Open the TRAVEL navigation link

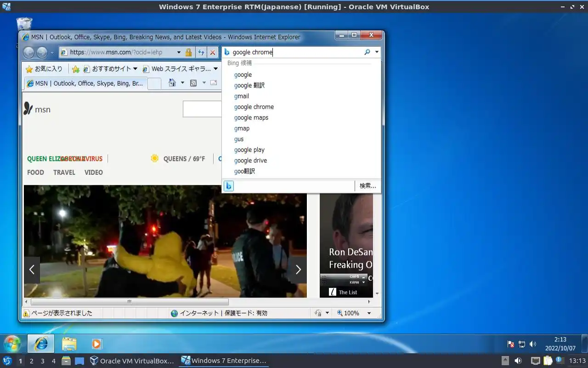tap(64, 172)
